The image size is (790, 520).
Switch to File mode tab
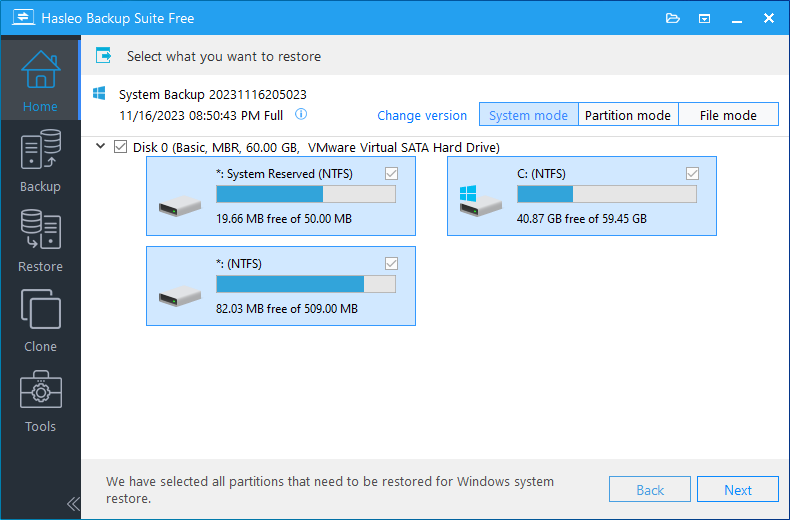tap(728, 115)
